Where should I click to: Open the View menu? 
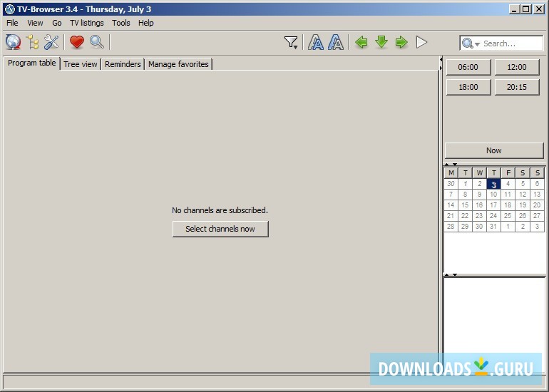[35, 23]
